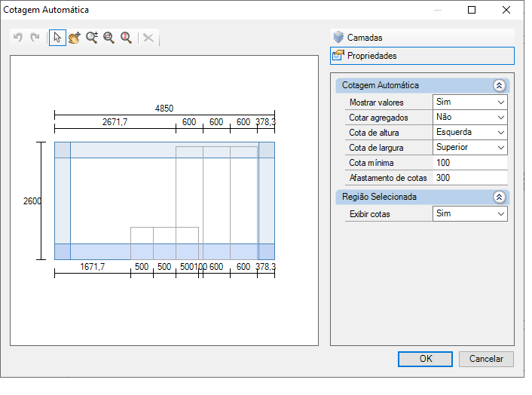Select the arrow pointer tool
This screenshot has width=532, height=395.
coord(57,38)
